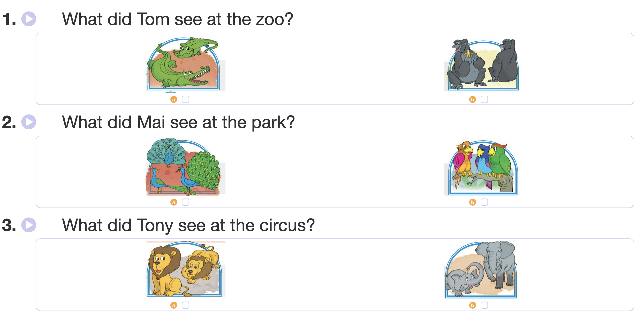Tick checkbox a under the lions picture
This screenshot has height=322, width=644.
[x=185, y=305]
